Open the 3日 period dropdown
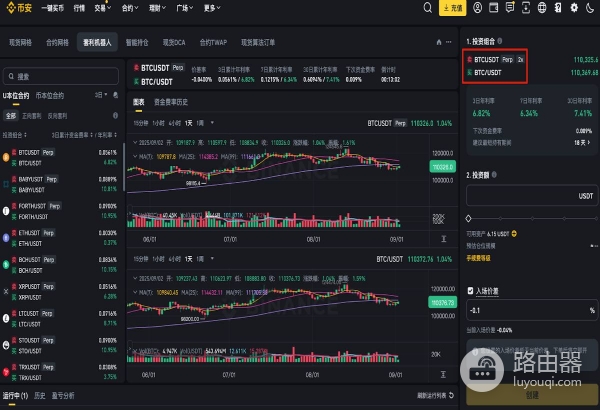The height and width of the screenshot is (410, 600). click(x=101, y=95)
